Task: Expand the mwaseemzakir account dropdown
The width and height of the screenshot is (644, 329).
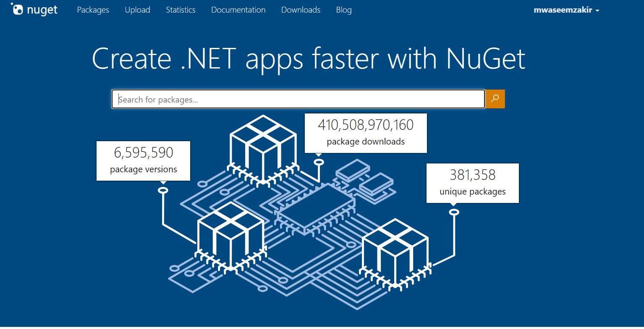Action: [566, 10]
